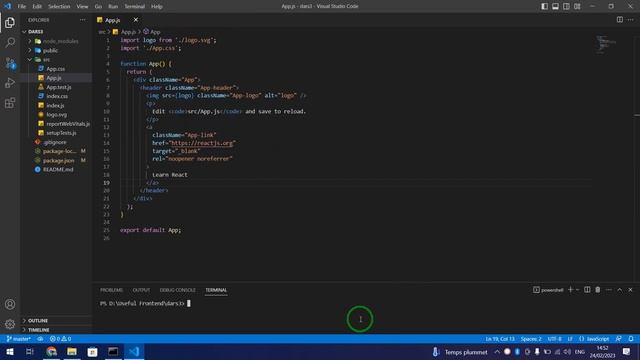
Task: Select the Terminal panel tab
Action: tap(216, 290)
